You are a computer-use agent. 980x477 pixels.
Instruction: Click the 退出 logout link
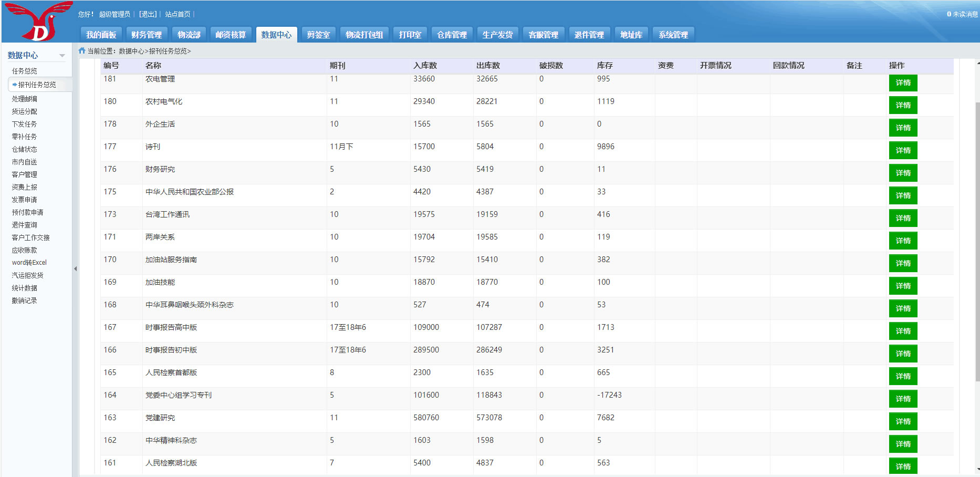coord(148,14)
